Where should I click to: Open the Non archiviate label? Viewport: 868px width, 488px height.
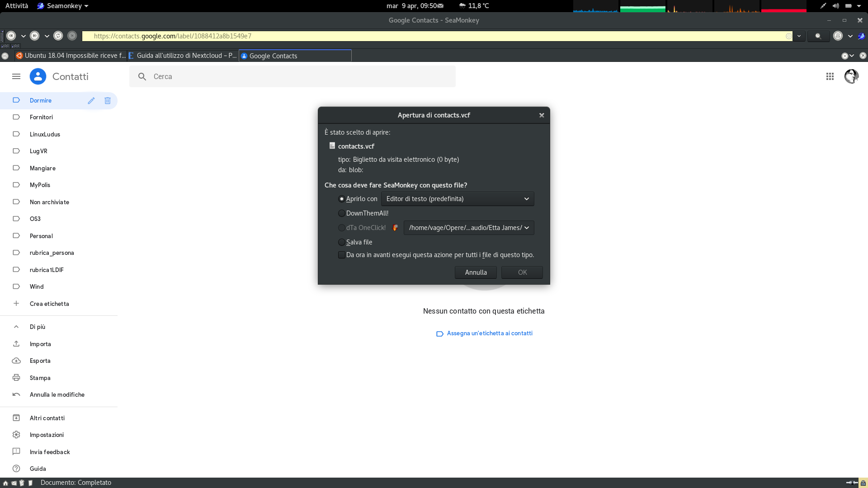click(x=59, y=202)
